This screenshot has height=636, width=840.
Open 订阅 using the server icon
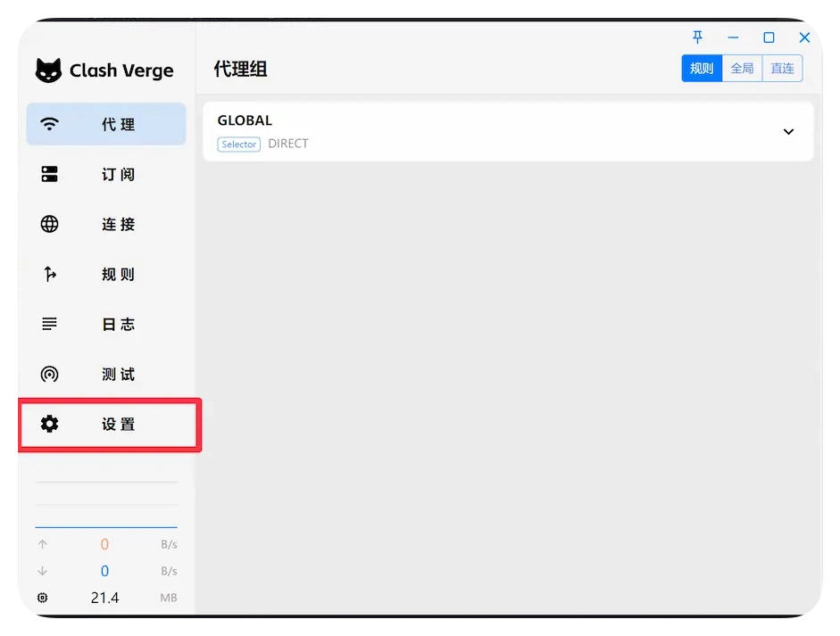click(x=50, y=174)
